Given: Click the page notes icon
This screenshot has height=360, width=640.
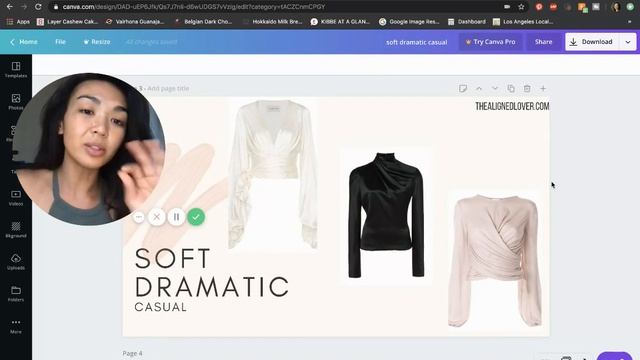Looking at the screenshot, I should tap(462, 89).
